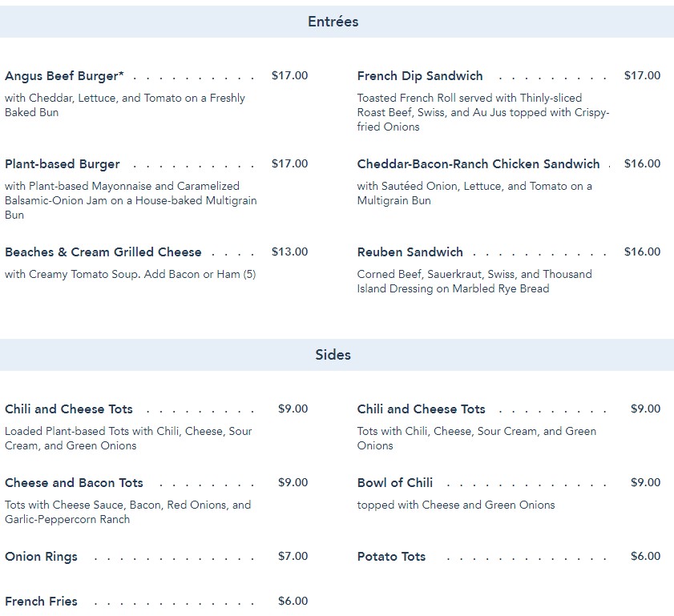Click the French Dip Sandwich description

[483, 113]
